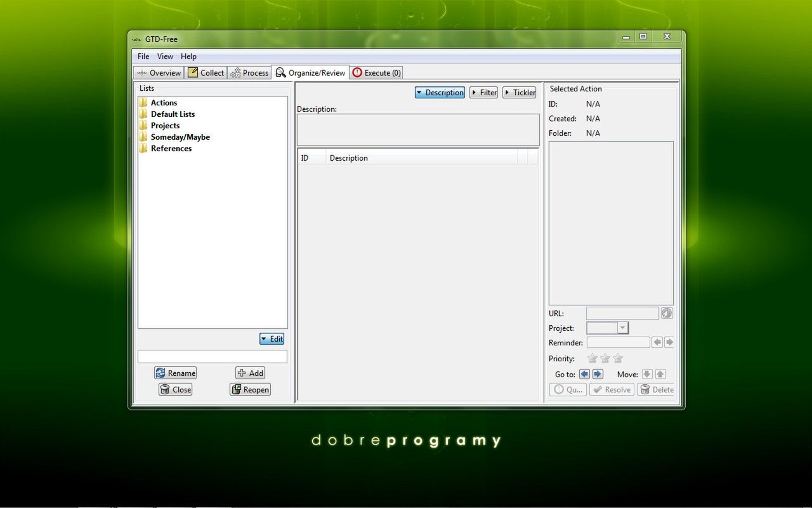Switch to the Overview tab

tap(159, 73)
